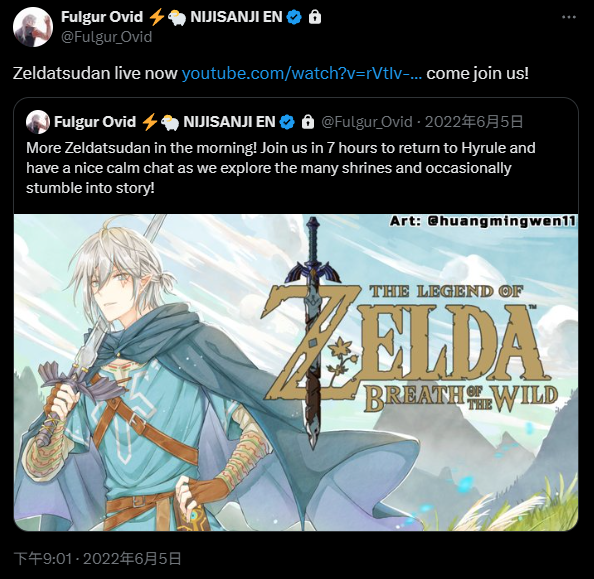
Task: Click the quoted tweet's small profile avatar
Action: coord(38,122)
